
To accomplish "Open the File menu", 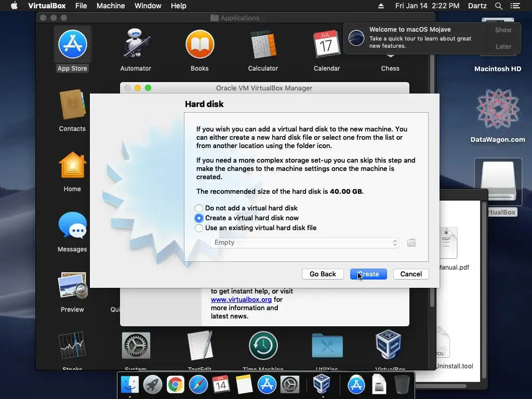I will click(81, 6).
